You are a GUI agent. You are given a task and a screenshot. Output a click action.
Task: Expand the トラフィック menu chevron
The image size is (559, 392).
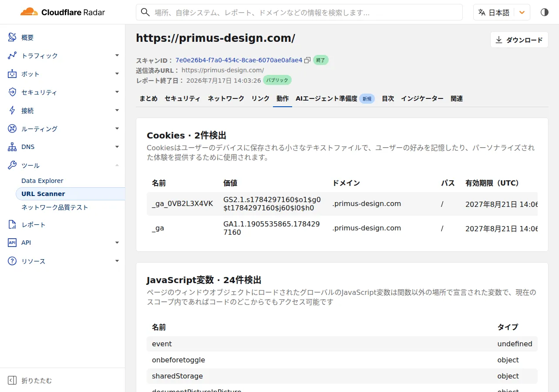(x=117, y=56)
